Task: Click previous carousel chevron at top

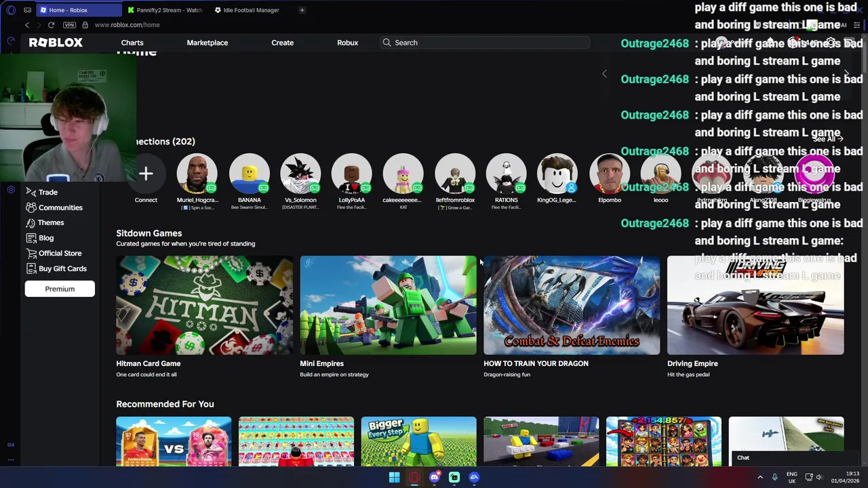Action: click(604, 74)
